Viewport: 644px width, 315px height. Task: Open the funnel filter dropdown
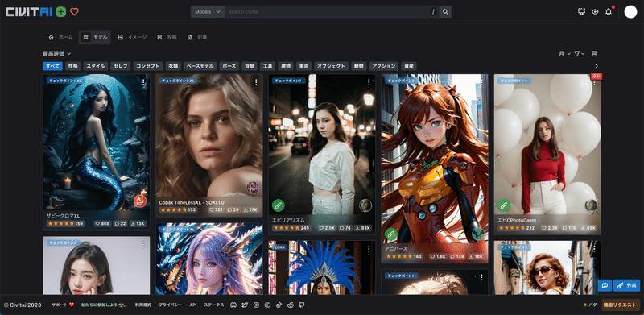pyautogui.click(x=579, y=53)
